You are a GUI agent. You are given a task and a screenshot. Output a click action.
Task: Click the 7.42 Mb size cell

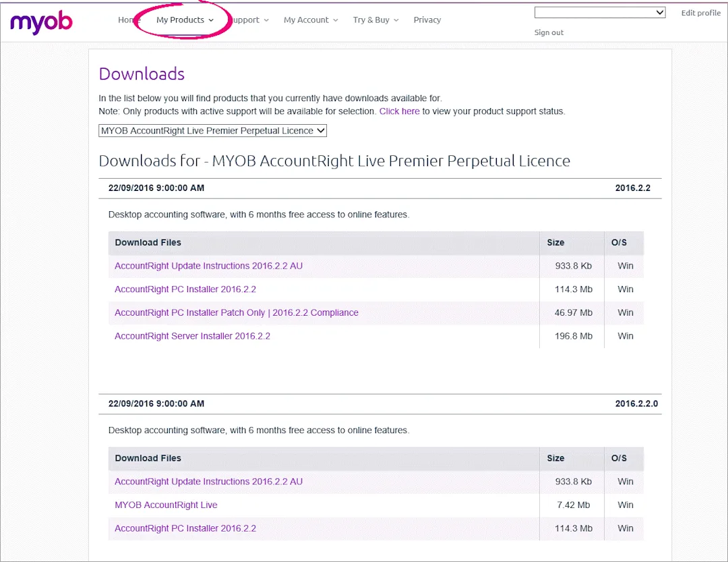(x=574, y=505)
